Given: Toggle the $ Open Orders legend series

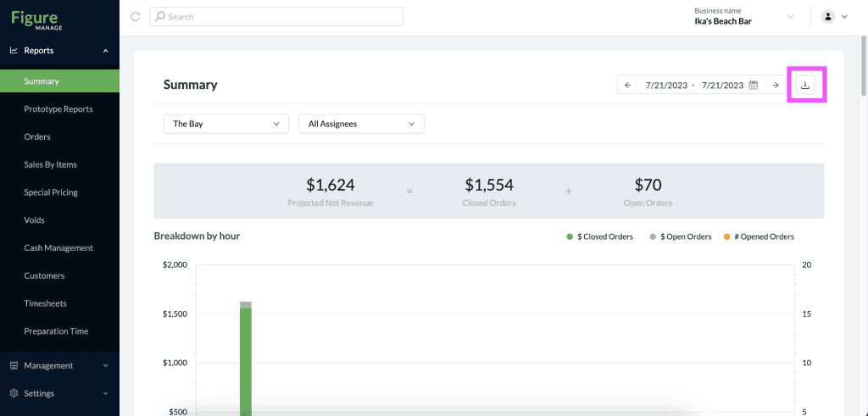Looking at the screenshot, I should click(681, 236).
